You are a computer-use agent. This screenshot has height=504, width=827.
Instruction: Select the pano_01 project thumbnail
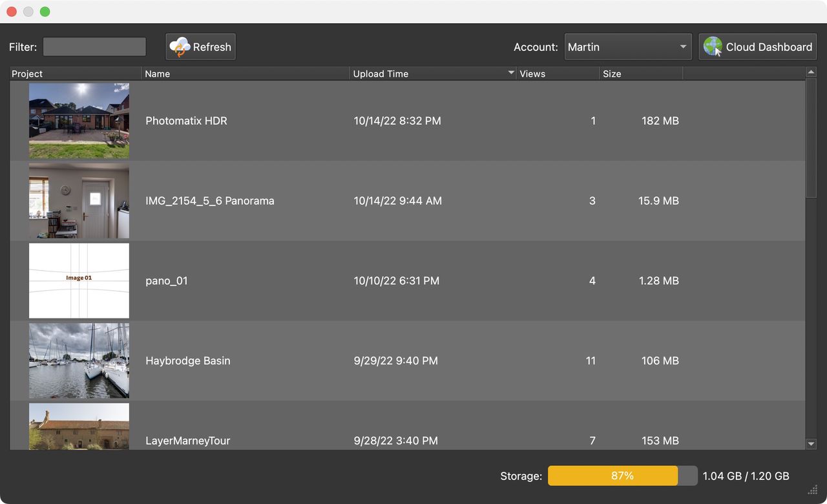pos(79,281)
